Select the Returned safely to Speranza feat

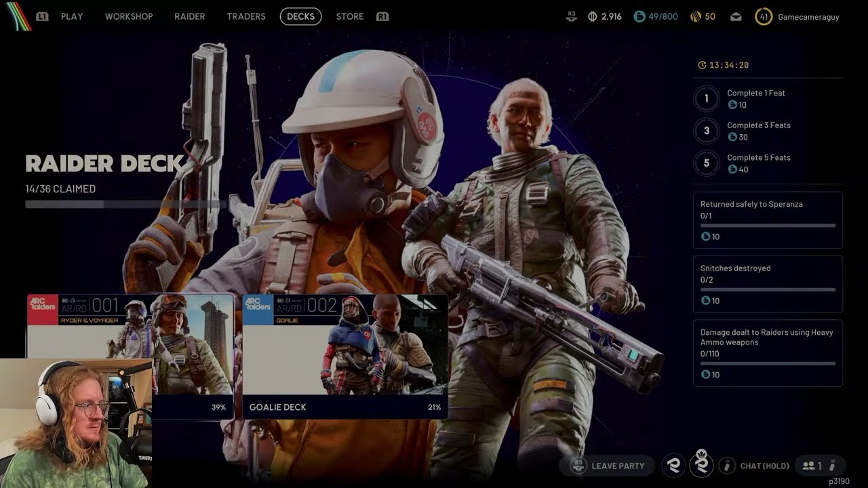point(768,220)
